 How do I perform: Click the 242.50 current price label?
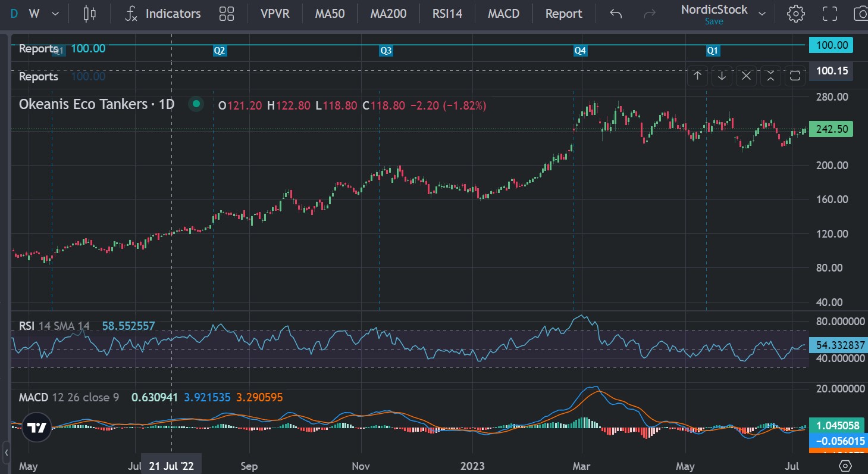tap(832, 129)
